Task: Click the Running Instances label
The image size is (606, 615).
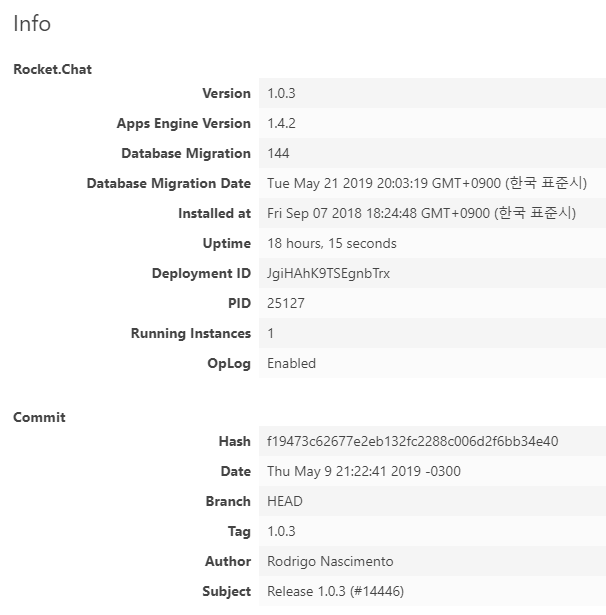Action: 191,333
